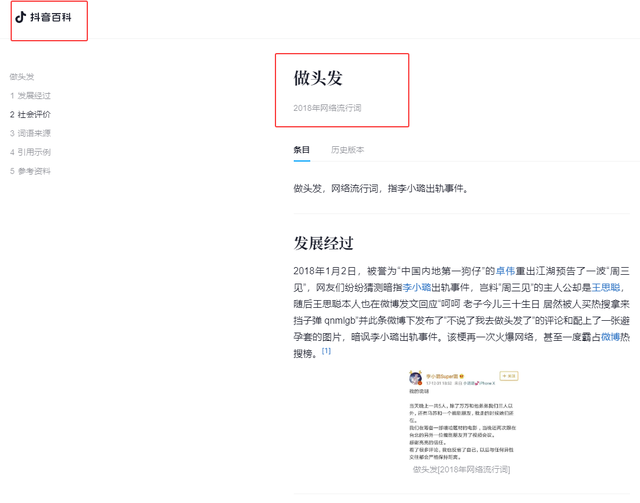Jump to section 3 词语来源
Image resolution: width=640 pixels, height=503 pixels.
(30, 133)
